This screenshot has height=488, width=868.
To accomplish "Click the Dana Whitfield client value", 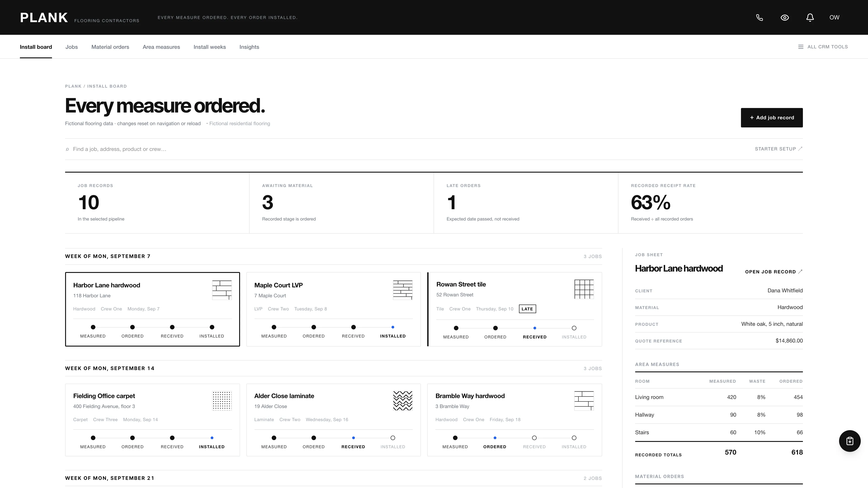I will pyautogui.click(x=785, y=290).
